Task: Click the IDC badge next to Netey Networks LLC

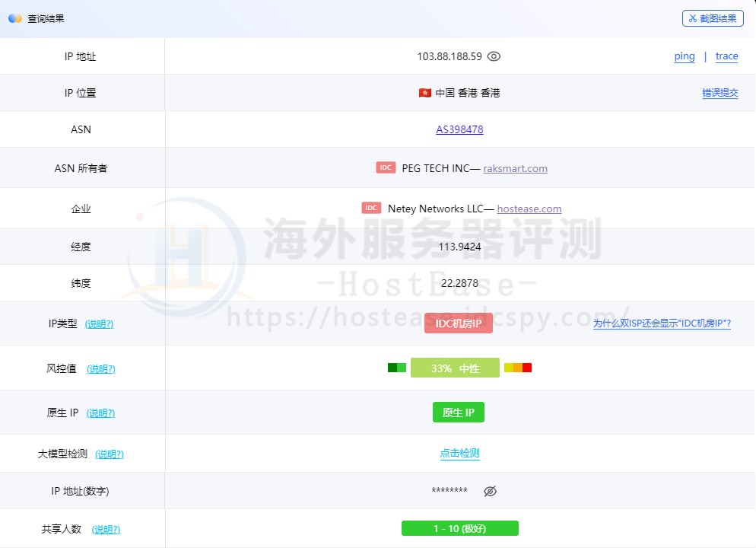Action: click(x=371, y=208)
